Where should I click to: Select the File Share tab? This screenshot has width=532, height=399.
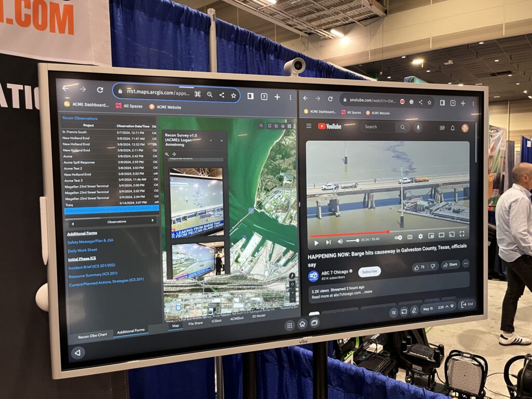[x=195, y=323]
